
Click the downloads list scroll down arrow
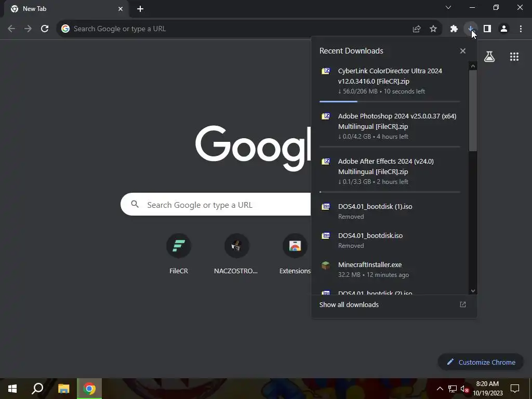coord(473,291)
